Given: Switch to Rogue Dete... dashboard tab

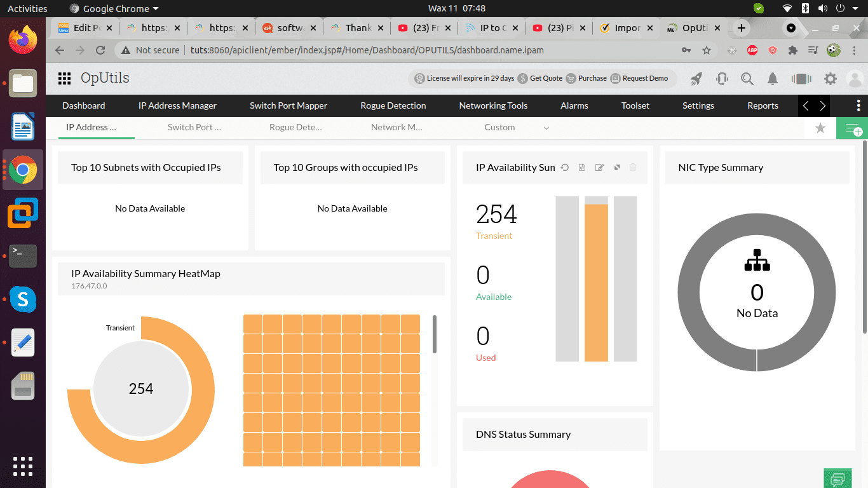Looking at the screenshot, I should click(295, 127).
